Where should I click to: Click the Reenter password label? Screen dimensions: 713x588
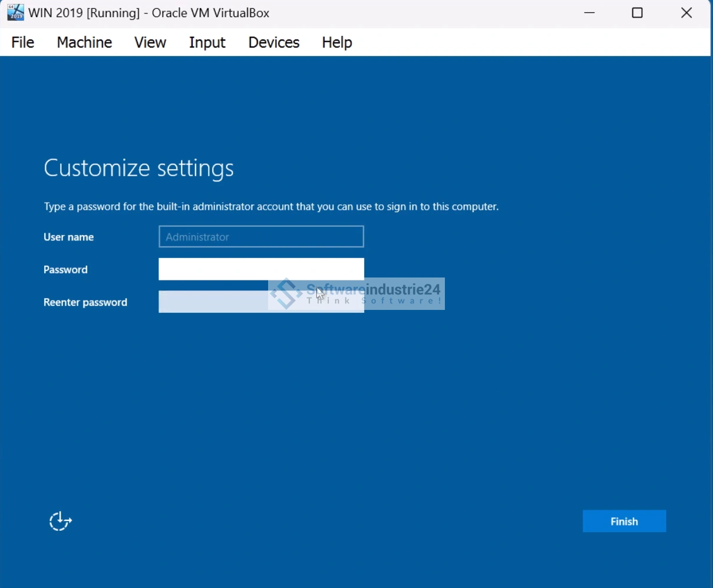[85, 302]
